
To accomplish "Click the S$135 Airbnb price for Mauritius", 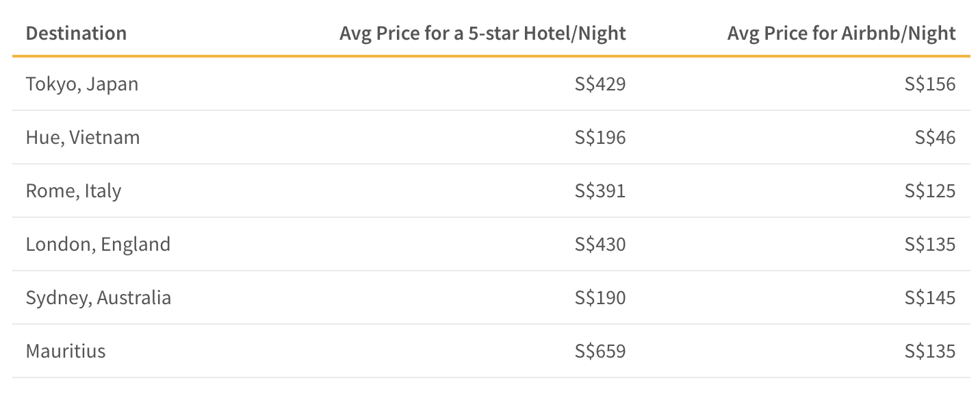I will coord(930,351).
